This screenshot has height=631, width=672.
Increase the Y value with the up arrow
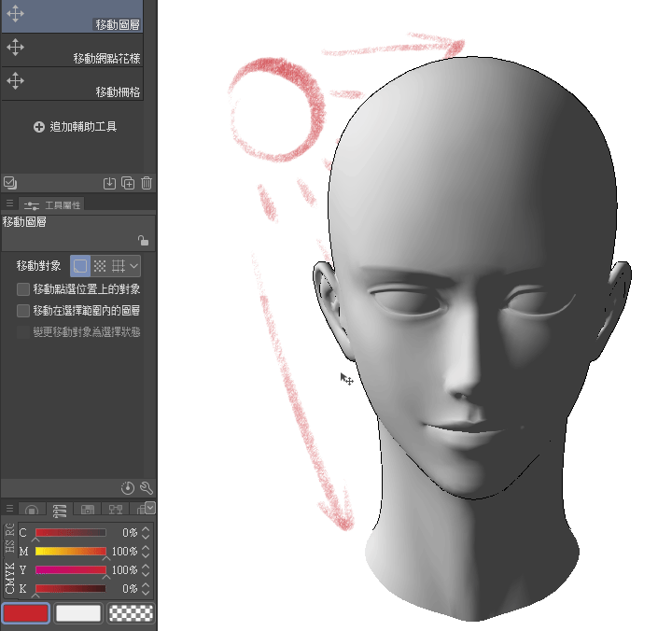coord(146,567)
